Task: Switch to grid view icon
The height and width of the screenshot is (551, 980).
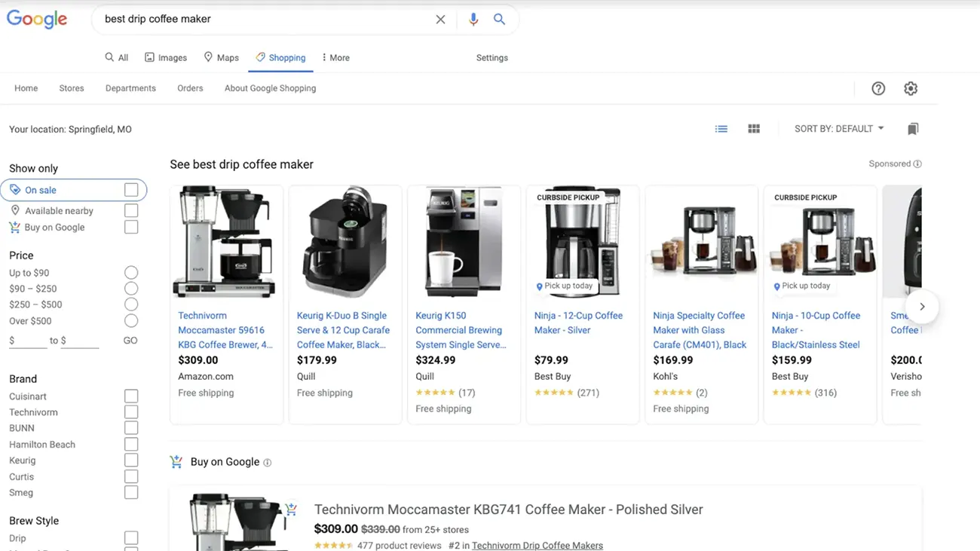Action: (x=754, y=129)
